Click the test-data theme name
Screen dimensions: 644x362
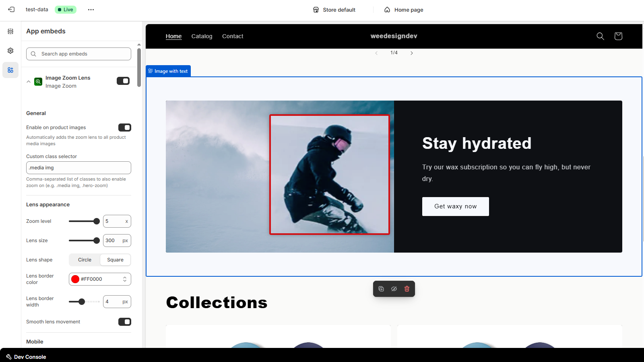click(x=37, y=10)
